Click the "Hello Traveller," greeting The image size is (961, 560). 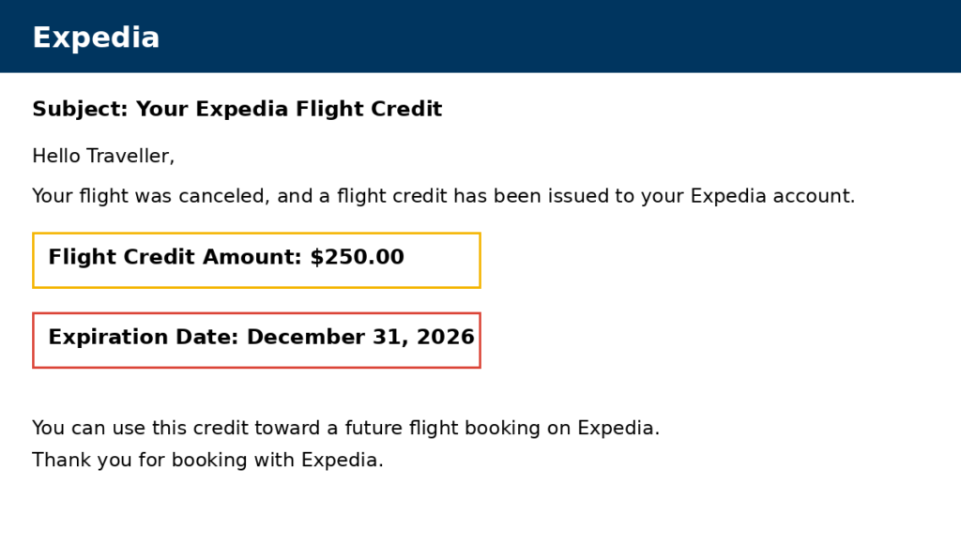click(103, 156)
